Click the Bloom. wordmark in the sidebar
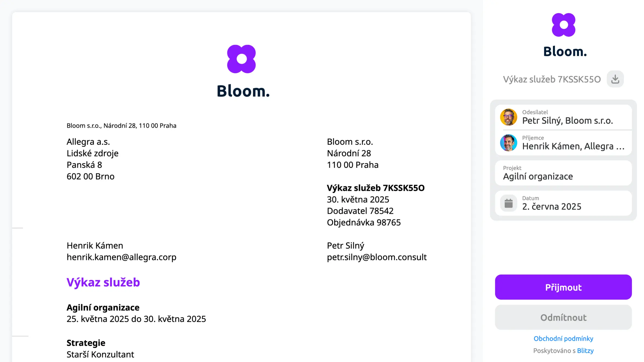Image resolution: width=644 pixels, height=362 pixels. coord(565,52)
